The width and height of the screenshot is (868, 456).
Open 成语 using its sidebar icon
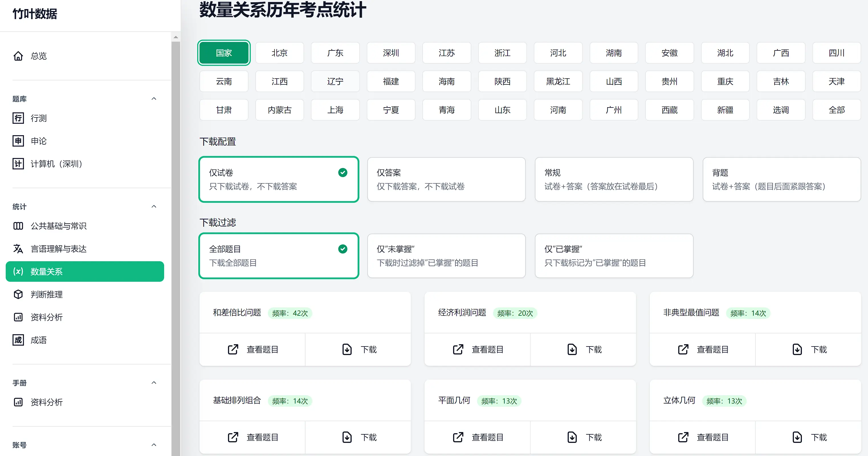[19, 340]
